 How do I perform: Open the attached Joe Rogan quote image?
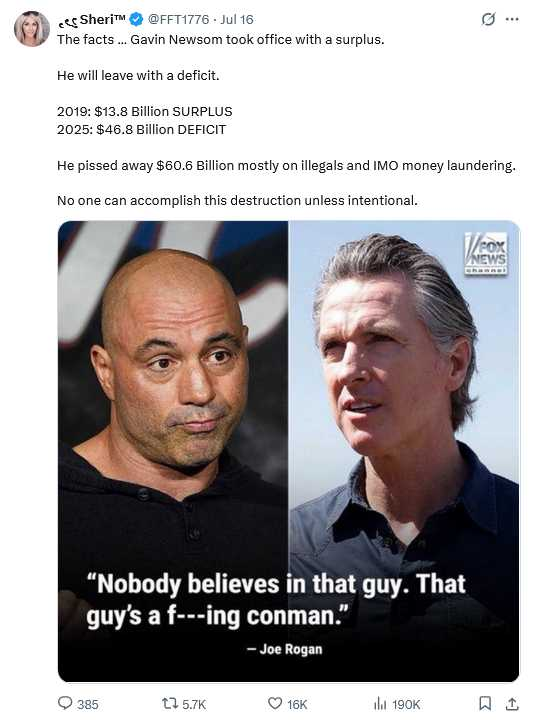coord(289,451)
